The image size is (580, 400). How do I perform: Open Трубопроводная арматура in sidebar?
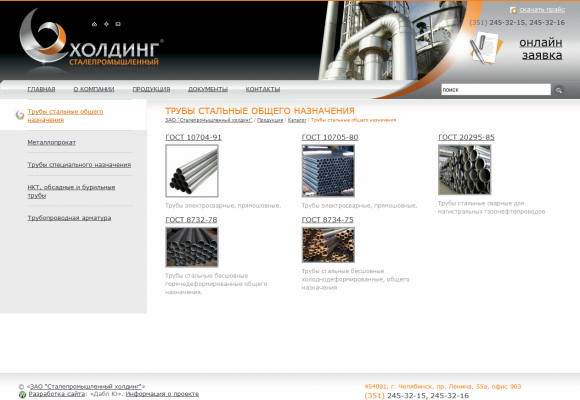(69, 218)
